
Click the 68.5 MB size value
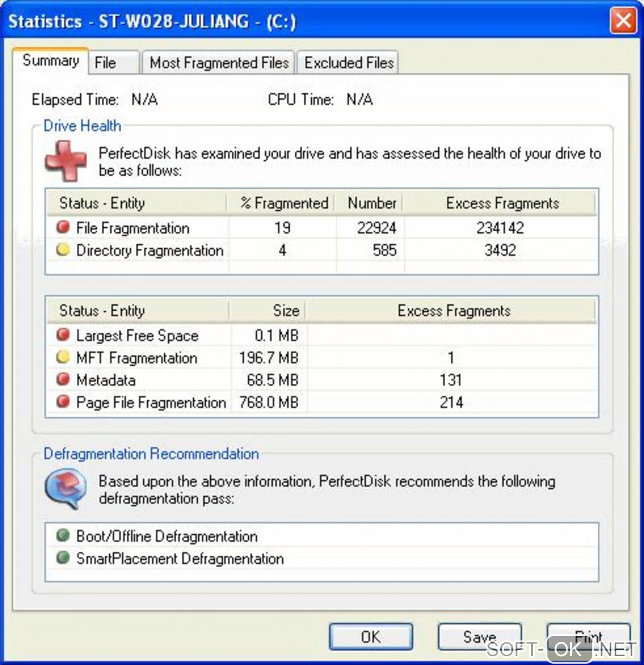273,380
